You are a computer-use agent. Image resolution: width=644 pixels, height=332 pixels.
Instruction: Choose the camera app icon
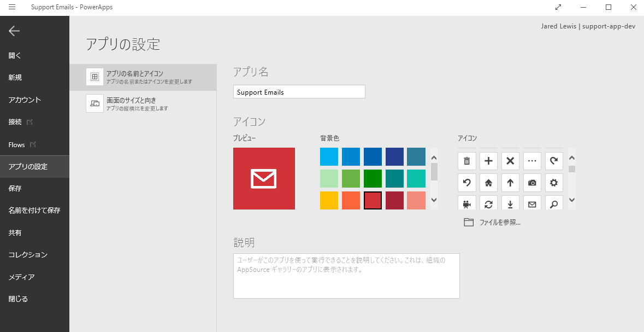pyautogui.click(x=532, y=182)
